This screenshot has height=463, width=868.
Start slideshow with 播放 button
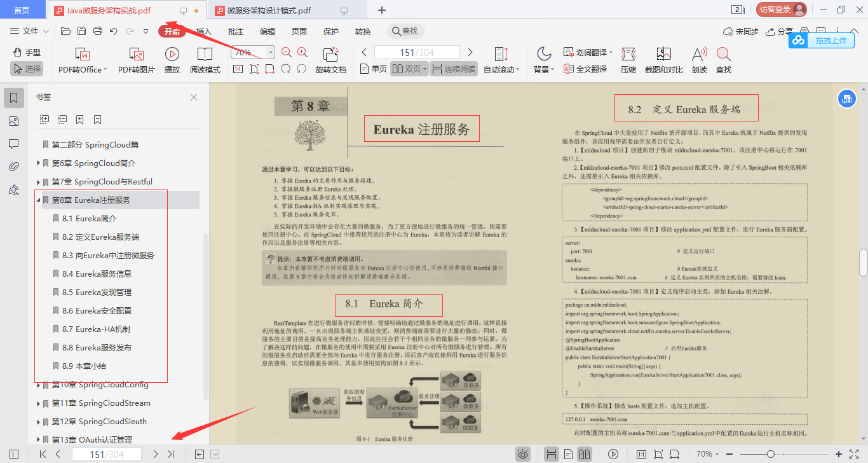click(x=172, y=61)
